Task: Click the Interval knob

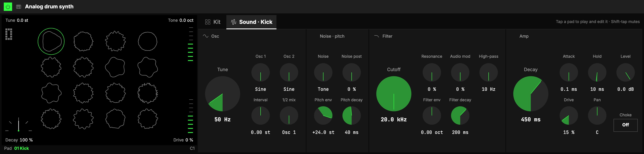Action: [260, 116]
